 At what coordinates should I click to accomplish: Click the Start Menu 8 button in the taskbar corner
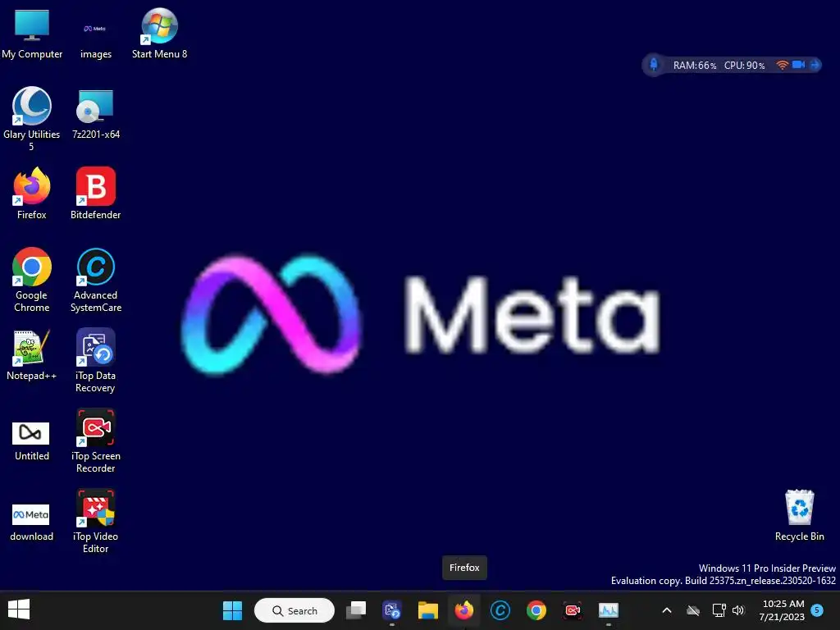[19, 609]
